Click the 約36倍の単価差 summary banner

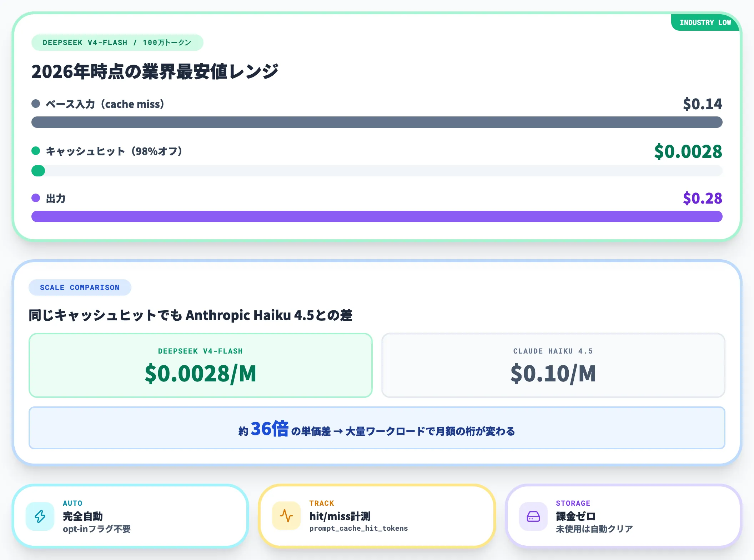tap(377, 428)
